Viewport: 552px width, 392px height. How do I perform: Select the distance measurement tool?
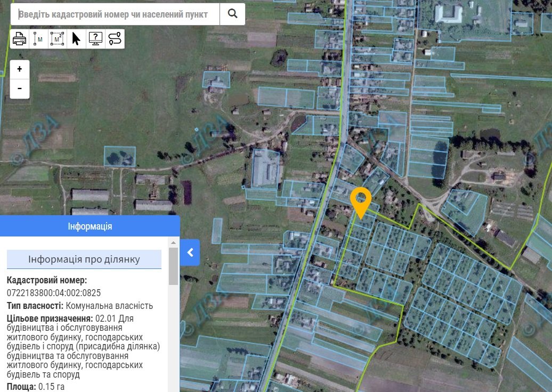[38, 39]
